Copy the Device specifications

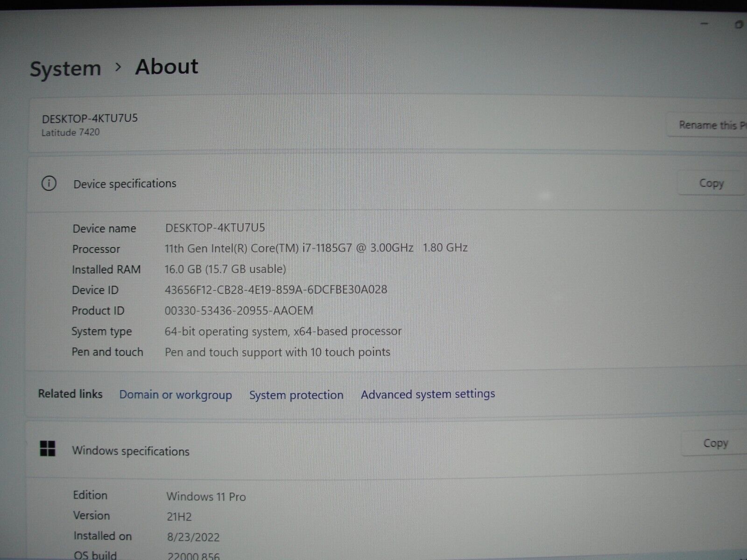(711, 183)
